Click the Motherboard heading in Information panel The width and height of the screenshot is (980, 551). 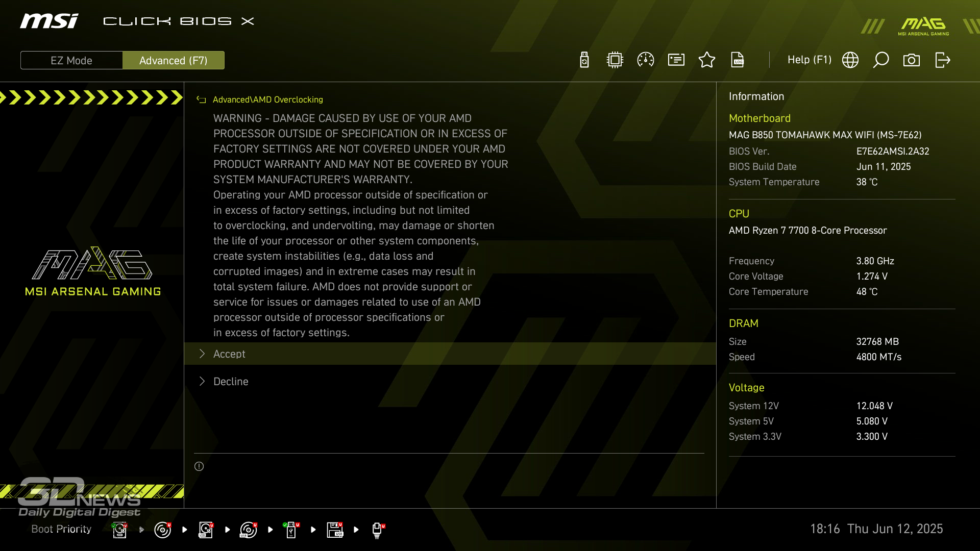coord(759,118)
